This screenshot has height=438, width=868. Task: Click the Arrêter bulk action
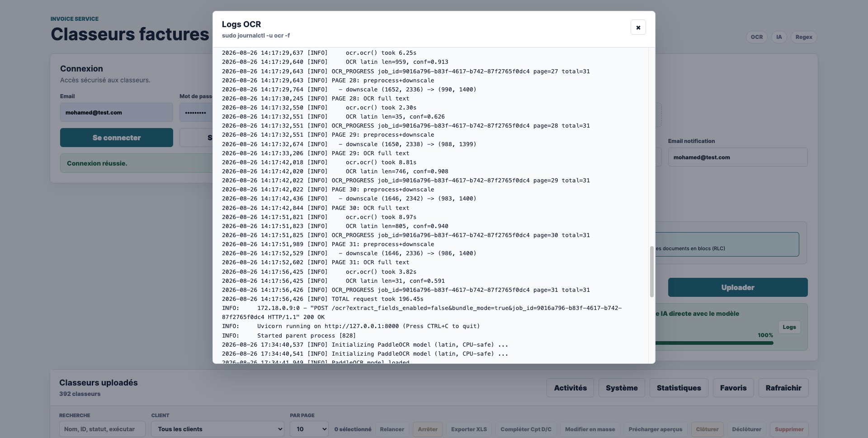428,429
